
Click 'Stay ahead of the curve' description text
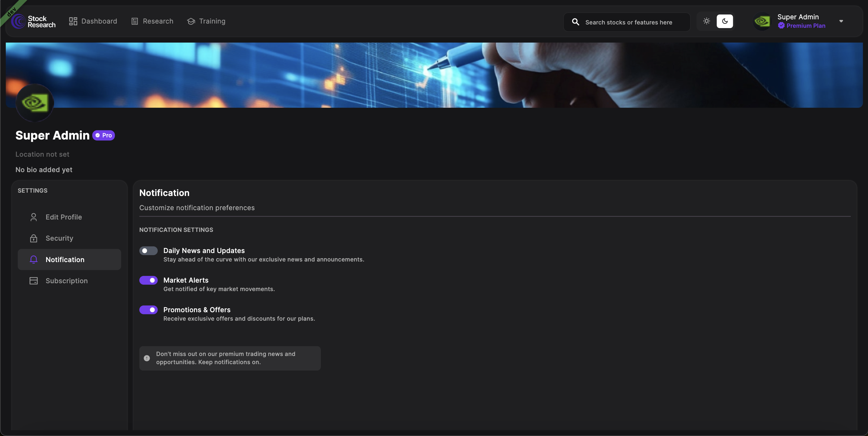(x=264, y=259)
